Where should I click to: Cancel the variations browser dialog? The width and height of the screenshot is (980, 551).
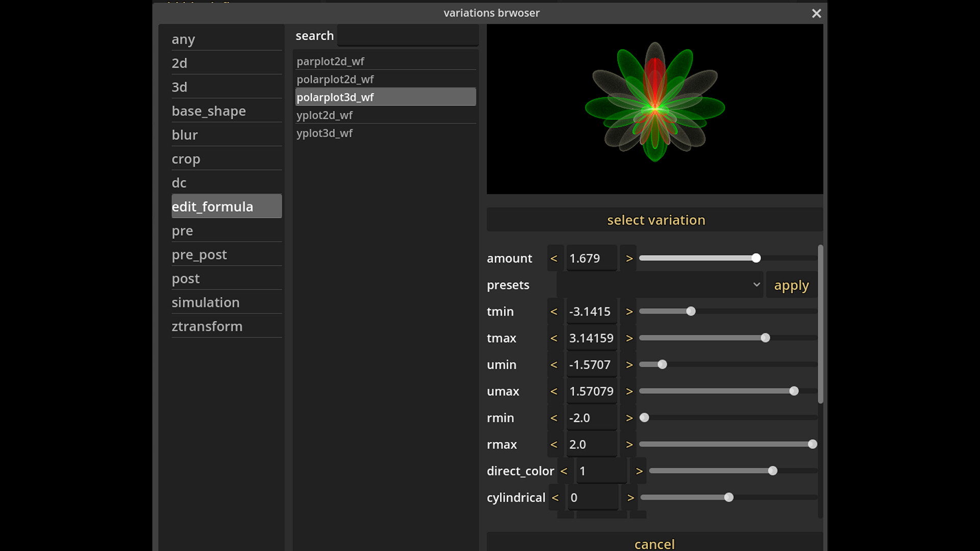click(x=654, y=544)
